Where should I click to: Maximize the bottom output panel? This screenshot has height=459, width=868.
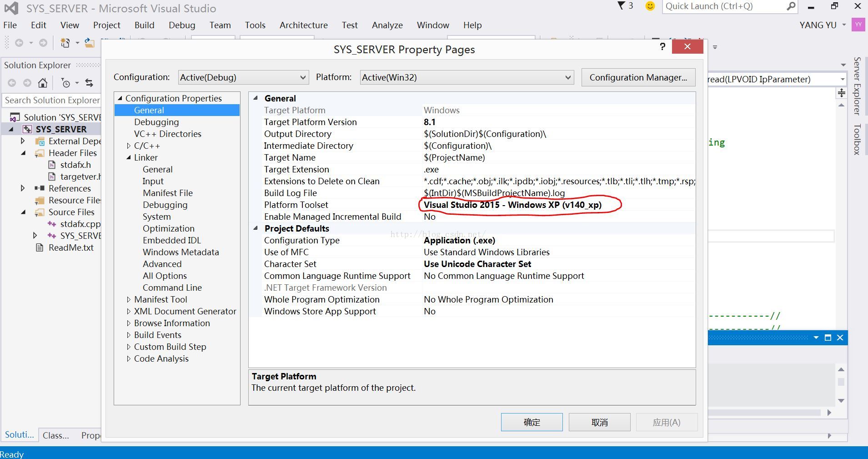828,338
